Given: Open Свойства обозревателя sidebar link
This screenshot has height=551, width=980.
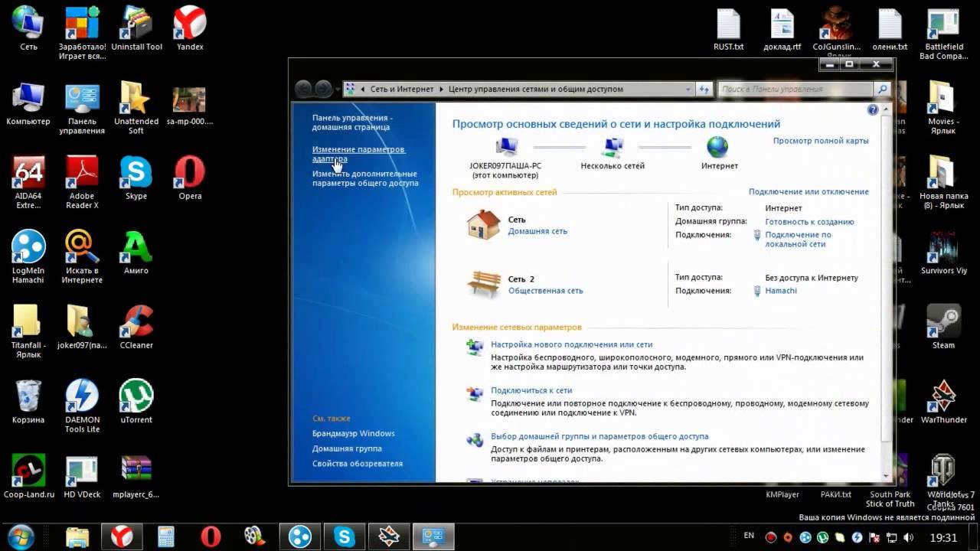Looking at the screenshot, I should 357,463.
